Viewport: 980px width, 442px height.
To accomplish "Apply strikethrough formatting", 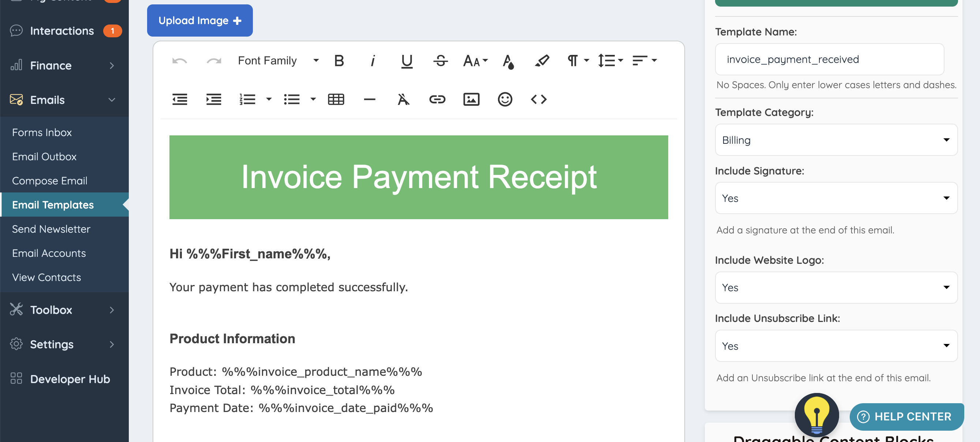I will [x=441, y=61].
